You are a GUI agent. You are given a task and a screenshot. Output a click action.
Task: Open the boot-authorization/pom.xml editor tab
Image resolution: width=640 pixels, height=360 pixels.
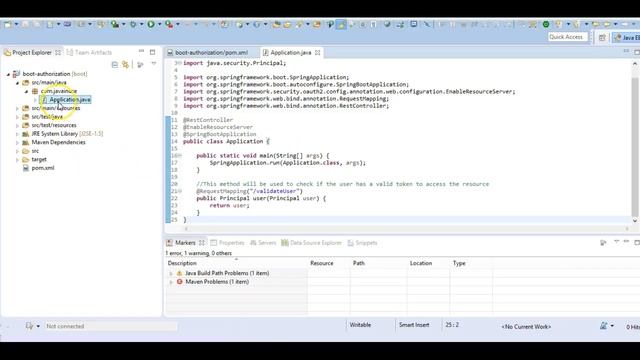point(211,53)
